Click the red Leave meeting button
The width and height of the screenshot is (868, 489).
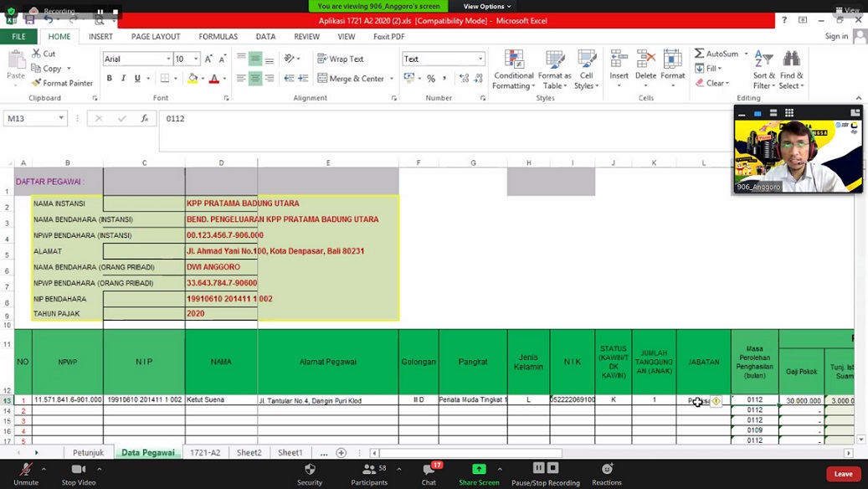[843, 474]
